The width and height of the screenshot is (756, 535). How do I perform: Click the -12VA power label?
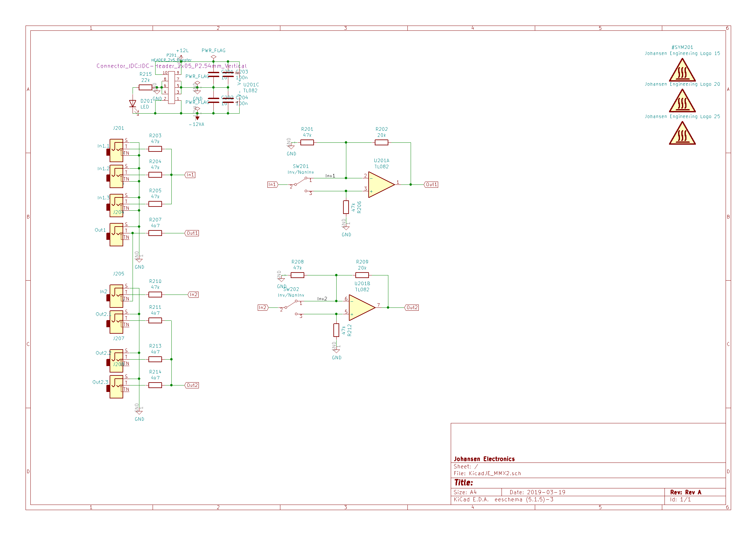(x=197, y=124)
